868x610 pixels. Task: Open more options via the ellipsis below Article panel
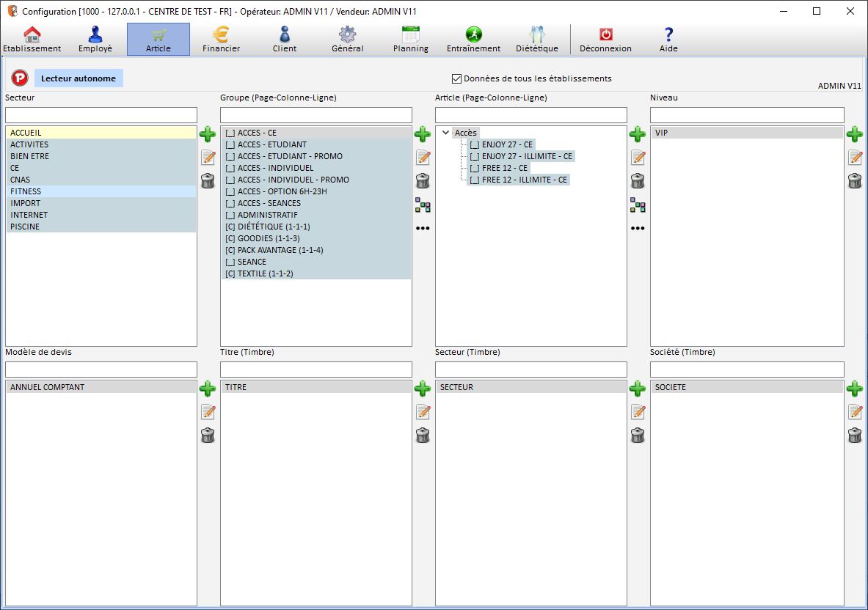click(638, 228)
